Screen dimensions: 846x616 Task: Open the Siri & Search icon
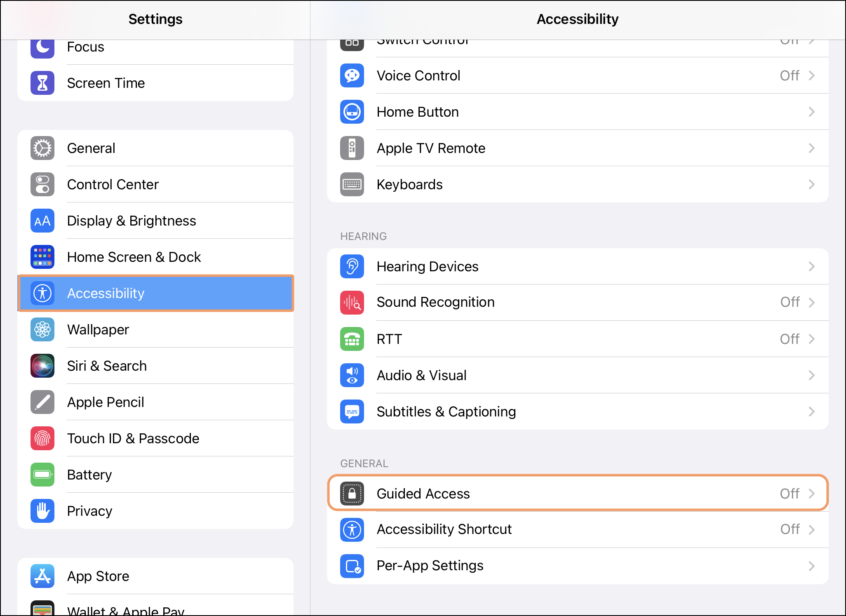click(x=42, y=366)
